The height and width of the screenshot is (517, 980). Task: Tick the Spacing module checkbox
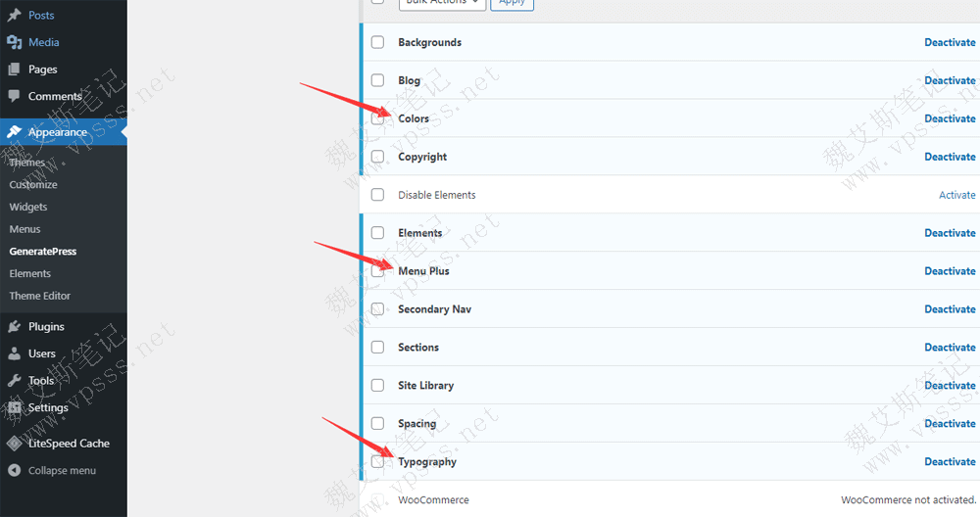tap(377, 423)
